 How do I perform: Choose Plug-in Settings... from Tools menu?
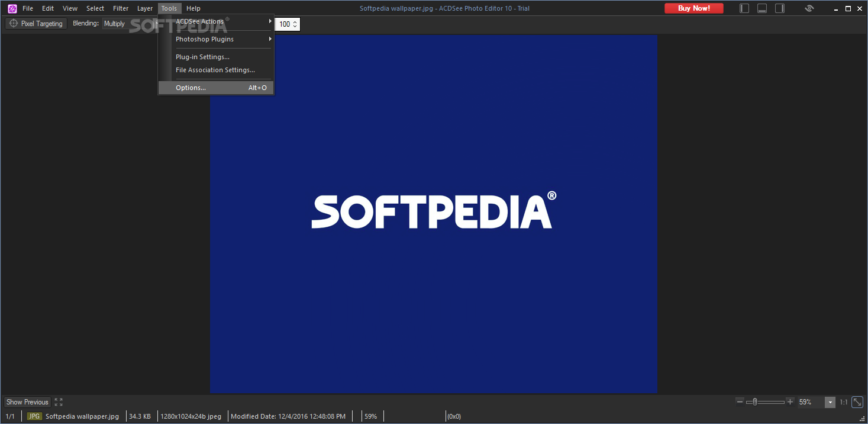(216, 57)
